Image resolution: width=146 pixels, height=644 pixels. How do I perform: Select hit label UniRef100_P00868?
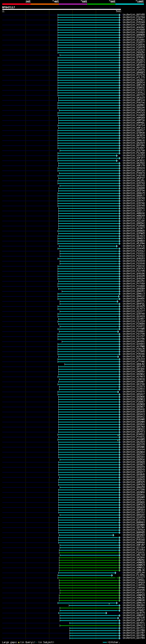[x=134, y=286]
